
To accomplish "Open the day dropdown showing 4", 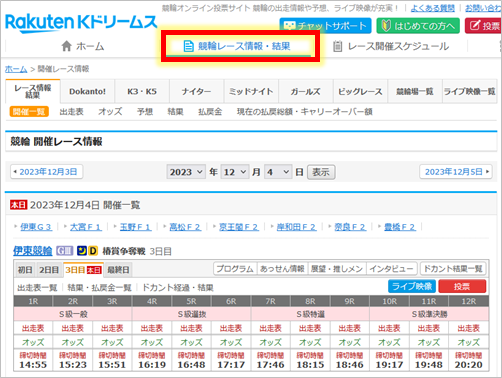I will 278,172.
